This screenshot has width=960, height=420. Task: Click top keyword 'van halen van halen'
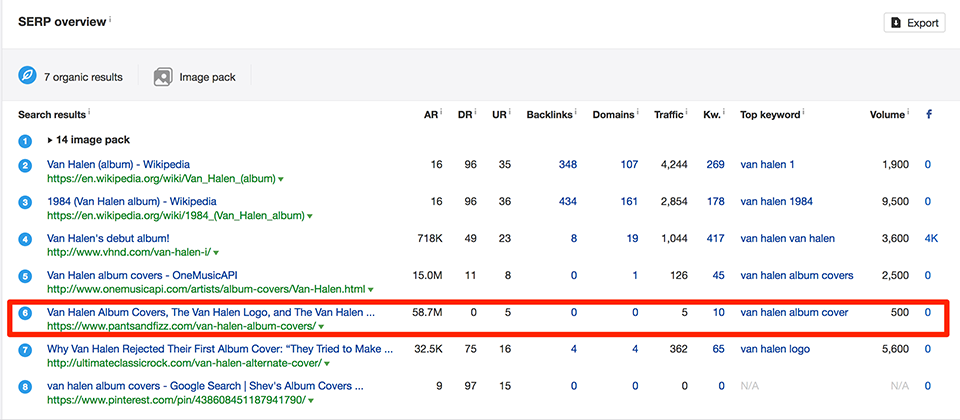point(787,238)
